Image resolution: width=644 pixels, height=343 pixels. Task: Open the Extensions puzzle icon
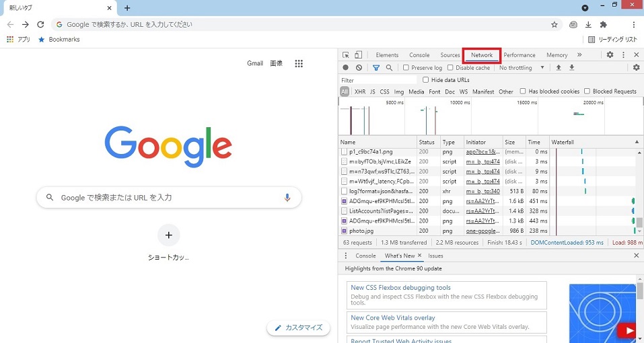point(603,25)
